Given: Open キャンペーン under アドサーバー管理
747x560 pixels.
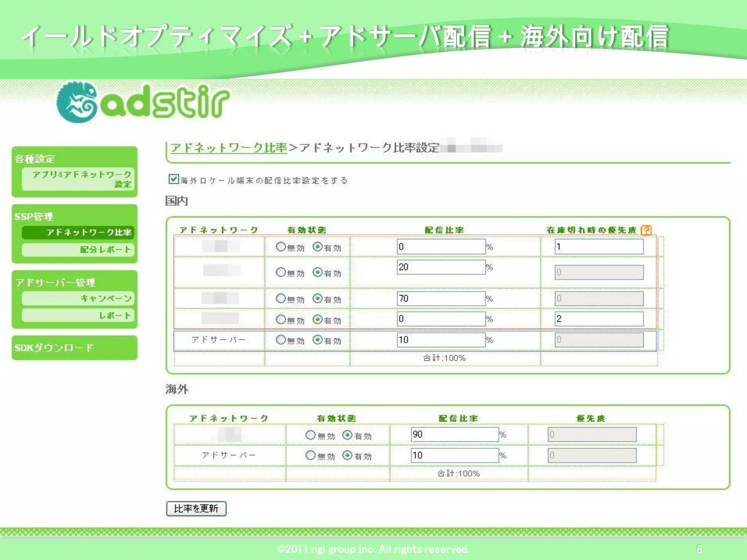Looking at the screenshot, I should [78, 298].
